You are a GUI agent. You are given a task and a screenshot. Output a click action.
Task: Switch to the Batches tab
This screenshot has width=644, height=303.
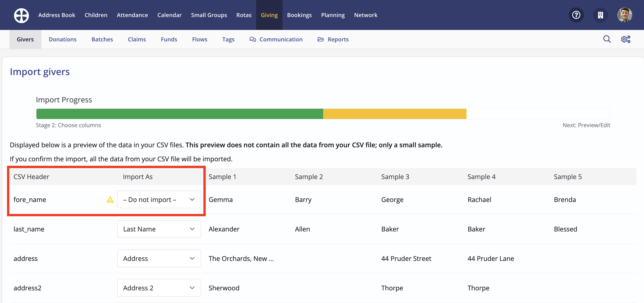click(102, 39)
